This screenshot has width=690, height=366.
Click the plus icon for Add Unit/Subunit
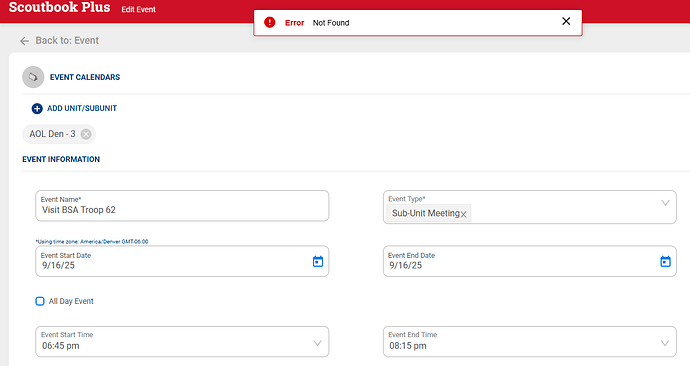pos(37,108)
